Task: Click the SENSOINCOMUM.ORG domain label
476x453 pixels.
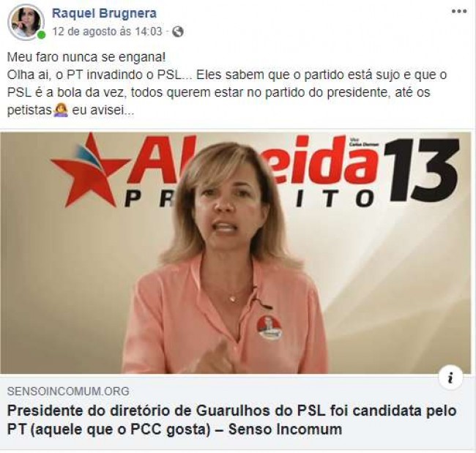Action: pyautogui.click(x=68, y=392)
